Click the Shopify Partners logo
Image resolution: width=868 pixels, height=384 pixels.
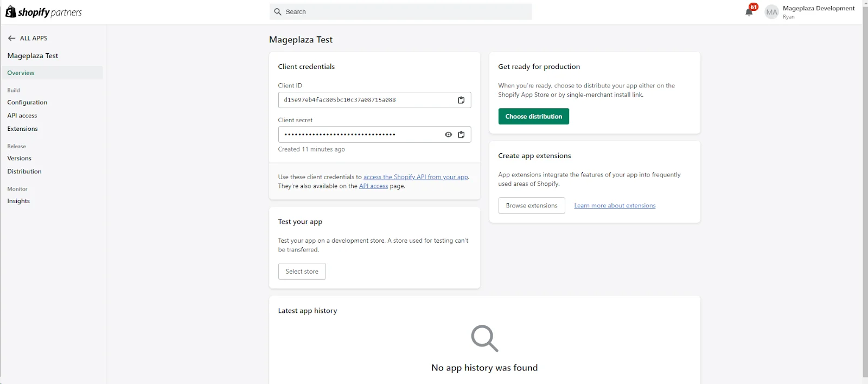coord(43,12)
